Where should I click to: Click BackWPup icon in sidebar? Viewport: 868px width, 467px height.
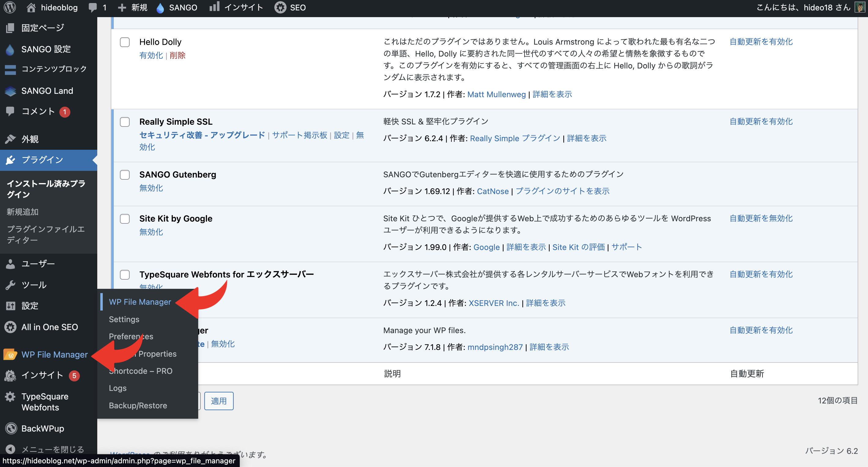point(11,428)
